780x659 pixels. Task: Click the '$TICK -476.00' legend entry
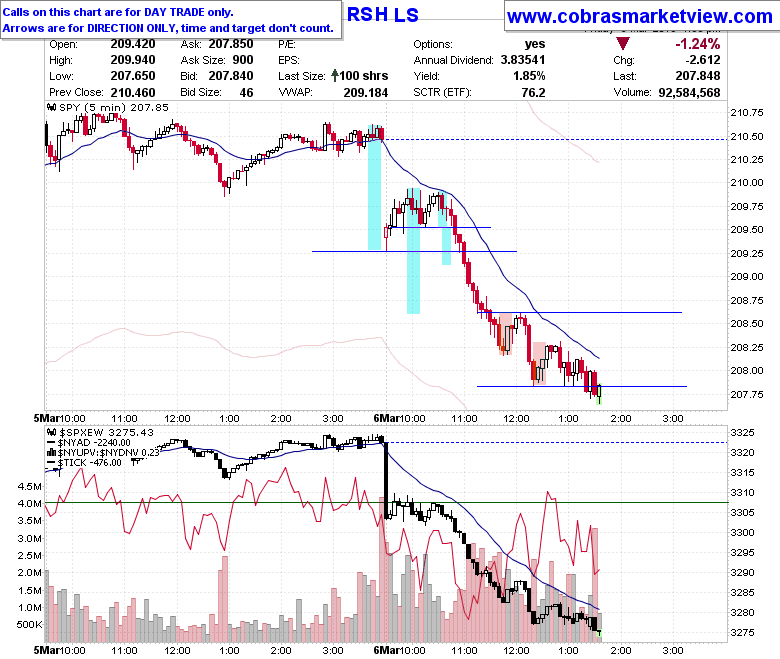(x=90, y=463)
